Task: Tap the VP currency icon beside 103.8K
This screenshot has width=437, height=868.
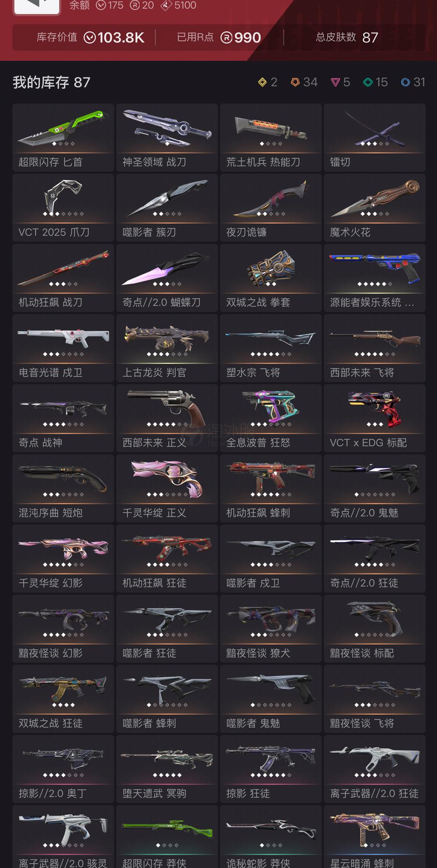Action: (x=90, y=38)
